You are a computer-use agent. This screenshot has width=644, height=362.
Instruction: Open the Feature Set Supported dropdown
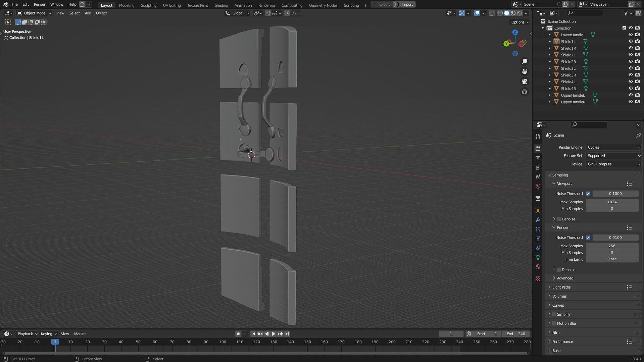coord(613,156)
